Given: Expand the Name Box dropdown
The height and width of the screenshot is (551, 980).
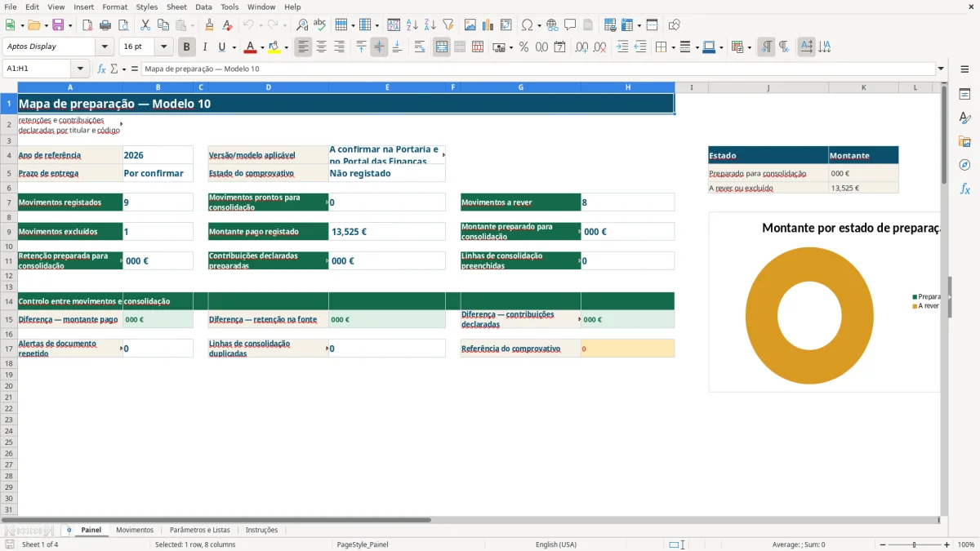Looking at the screenshot, I should pos(81,69).
